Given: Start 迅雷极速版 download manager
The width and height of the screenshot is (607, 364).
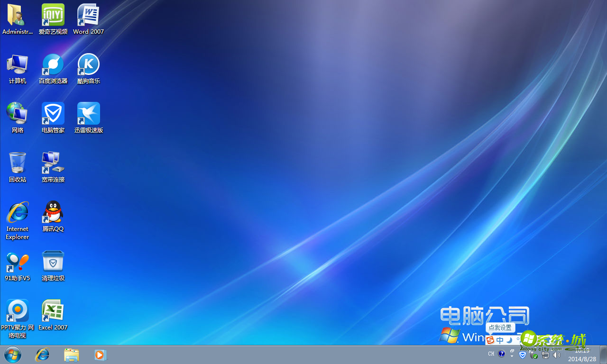Looking at the screenshot, I should [x=88, y=113].
